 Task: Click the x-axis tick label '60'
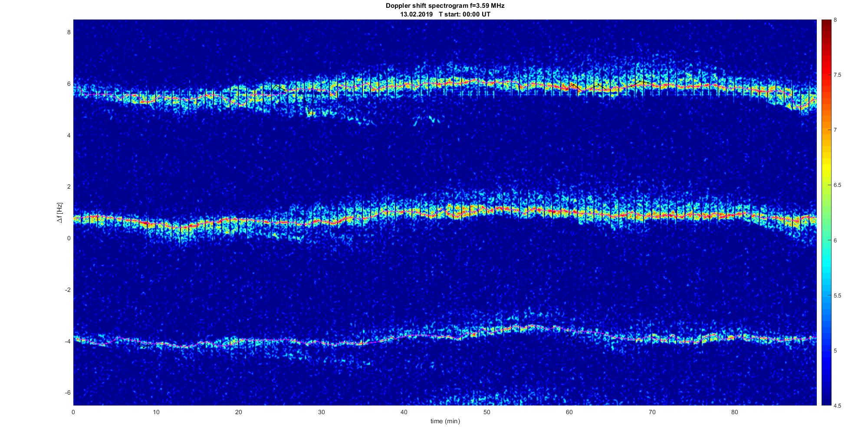(569, 412)
